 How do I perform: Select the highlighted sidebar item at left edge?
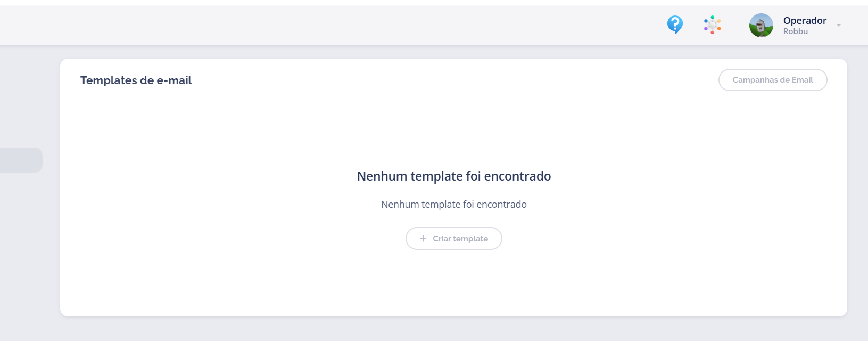click(21, 160)
